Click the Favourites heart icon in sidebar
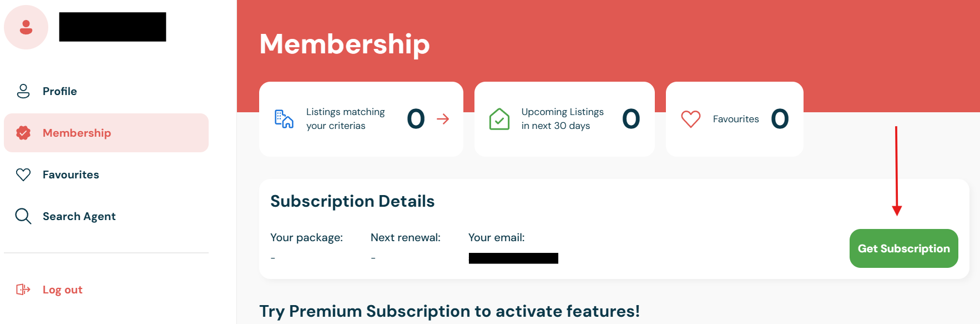The image size is (980, 324). (x=23, y=175)
